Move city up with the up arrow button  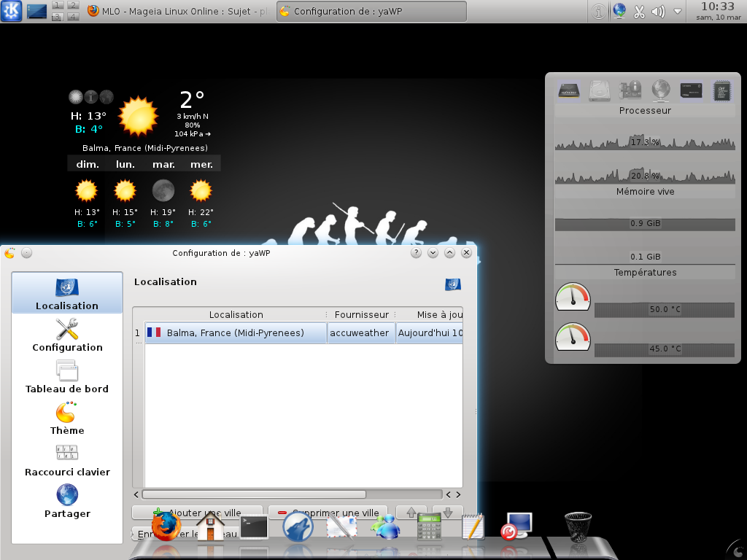tap(411, 513)
